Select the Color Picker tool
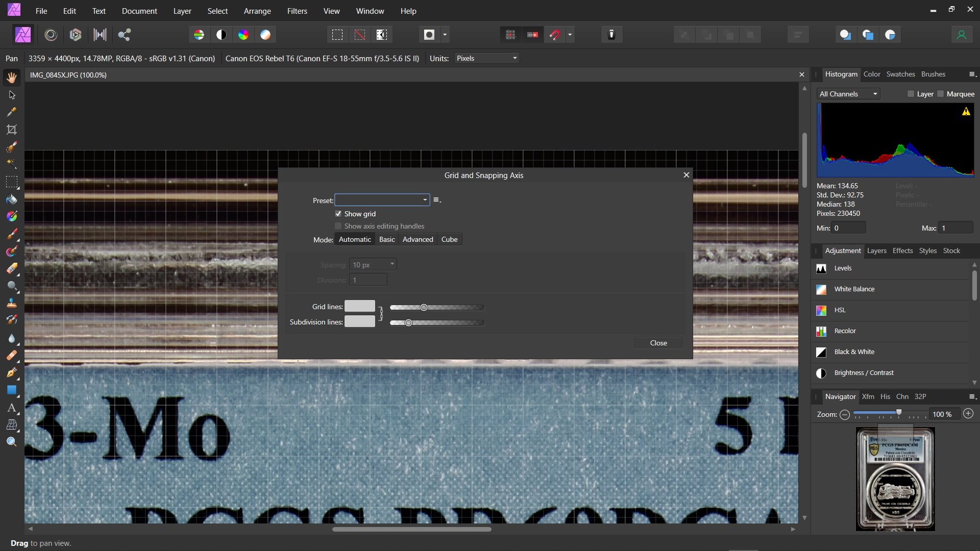The image size is (980, 551). pyautogui.click(x=12, y=112)
